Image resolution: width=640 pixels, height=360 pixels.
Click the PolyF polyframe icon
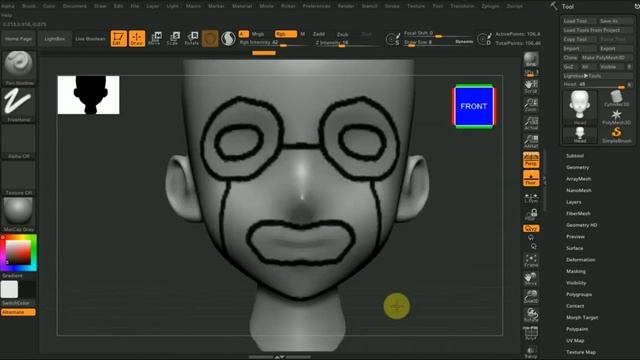[x=531, y=333]
